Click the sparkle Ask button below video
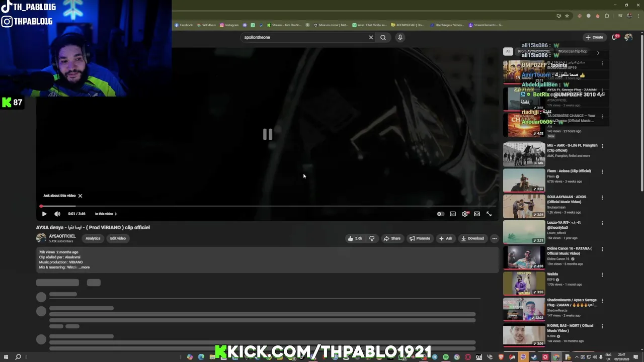The width and height of the screenshot is (644, 362). (445, 238)
